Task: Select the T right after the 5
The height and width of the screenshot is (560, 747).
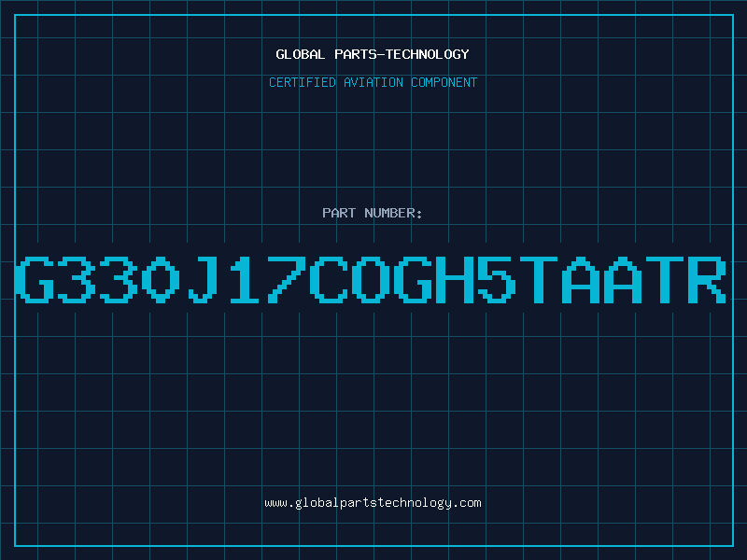Action: tap(539, 279)
